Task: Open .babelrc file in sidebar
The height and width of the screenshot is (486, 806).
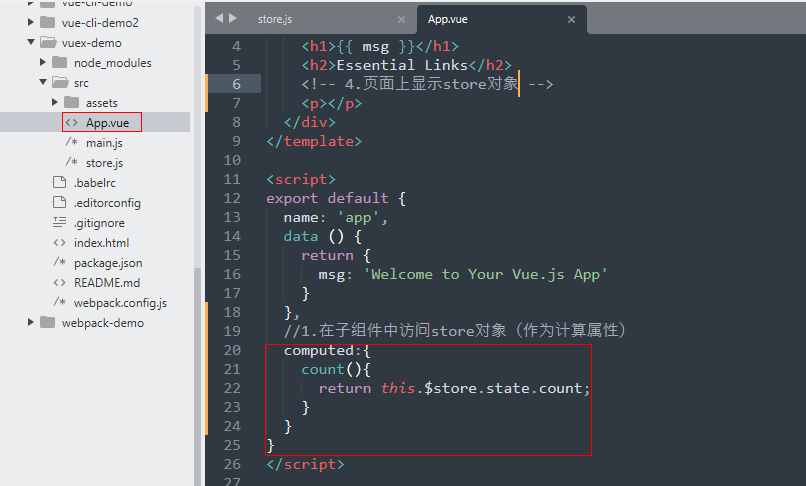Action: [x=95, y=183]
